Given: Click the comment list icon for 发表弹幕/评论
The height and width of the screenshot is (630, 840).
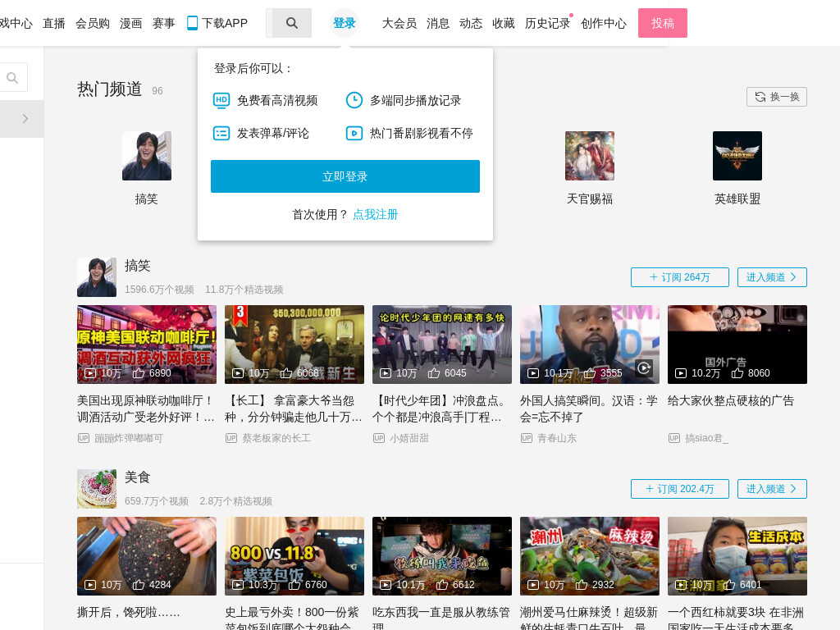Looking at the screenshot, I should [x=221, y=133].
